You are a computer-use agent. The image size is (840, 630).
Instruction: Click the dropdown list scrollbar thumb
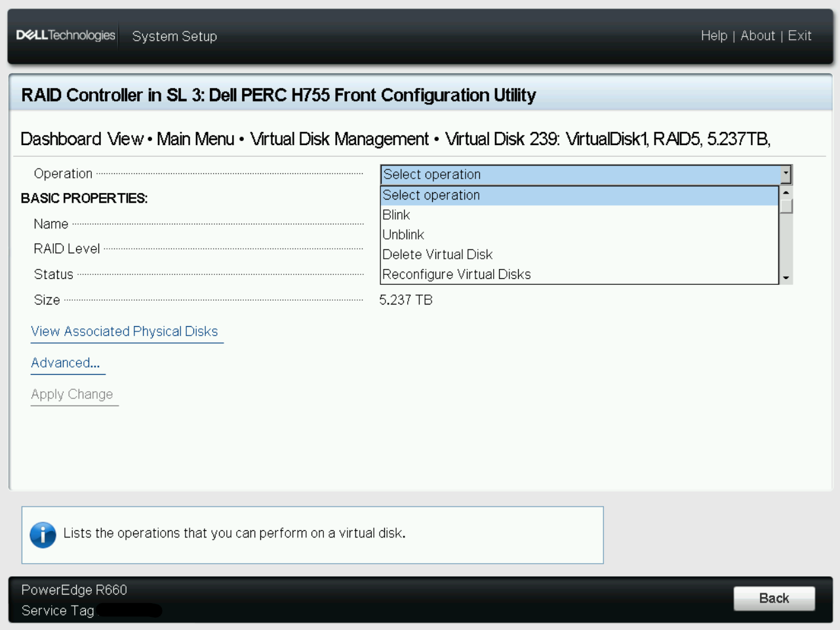coord(786,206)
